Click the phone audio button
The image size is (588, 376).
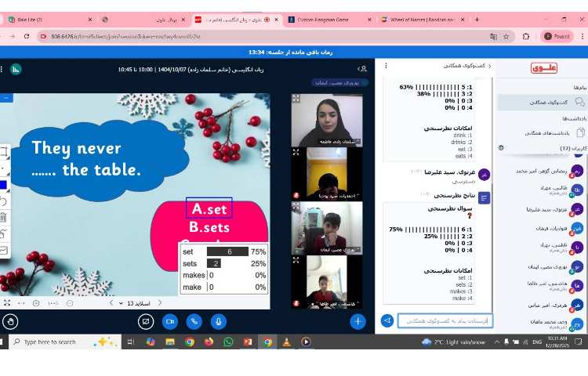pos(194,320)
